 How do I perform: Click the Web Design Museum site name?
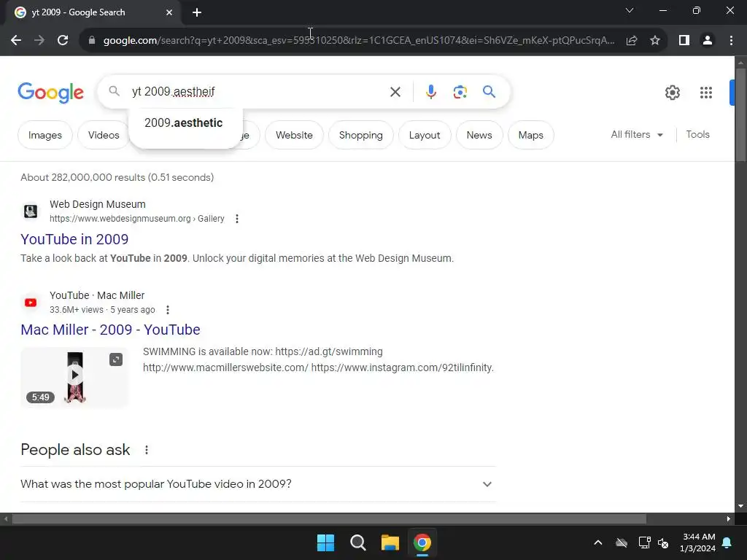click(x=98, y=204)
